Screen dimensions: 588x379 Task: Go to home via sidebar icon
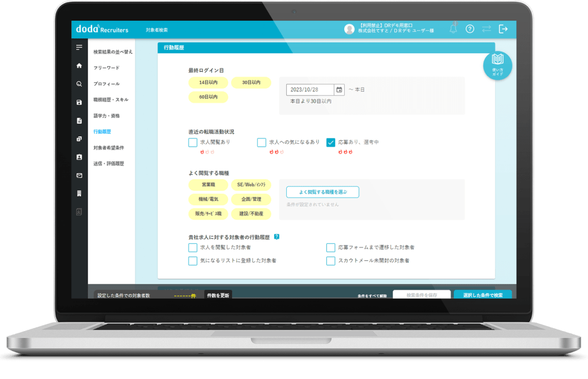pyautogui.click(x=79, y=66)
